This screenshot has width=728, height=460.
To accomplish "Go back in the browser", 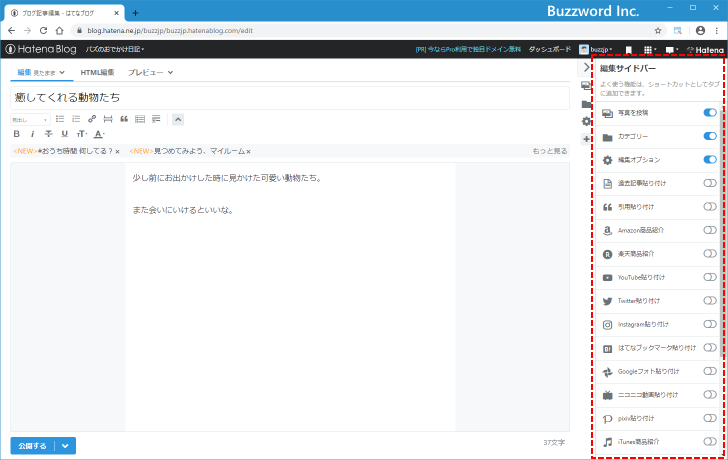I will pos(12,31).
